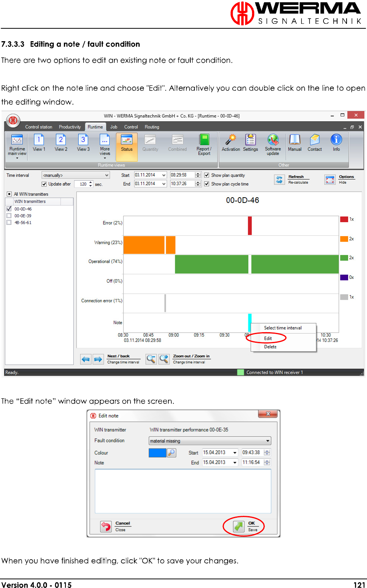Open the Runtime tab
The width and height of the screenshot is (367, 588).
[x=95, y=127]
